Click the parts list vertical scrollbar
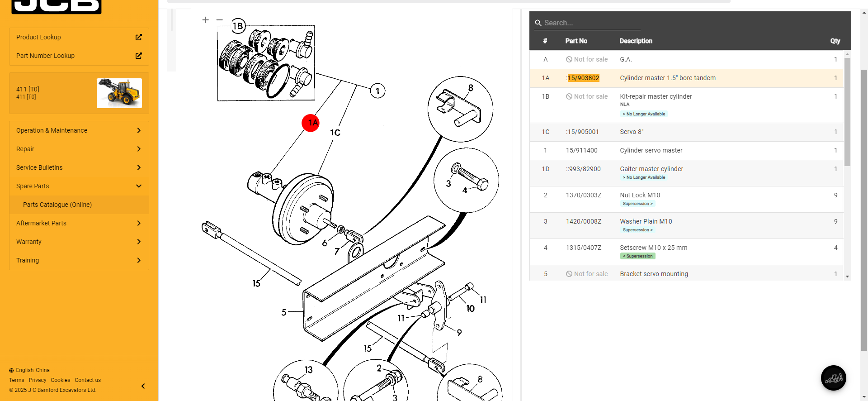868x401 pixels. tap(847, 113)
